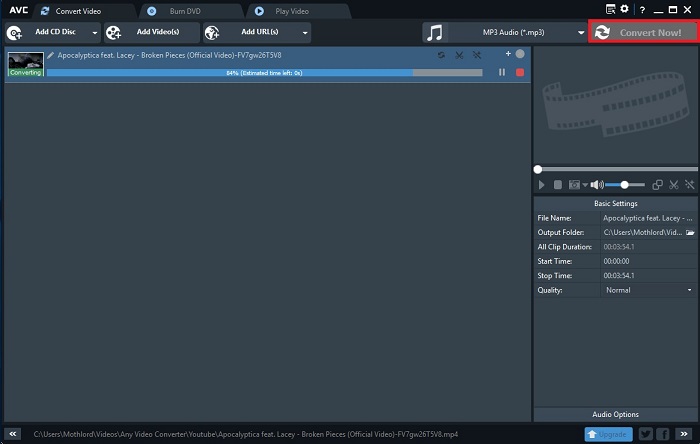Play the preview video

click(x=542, y=185)
